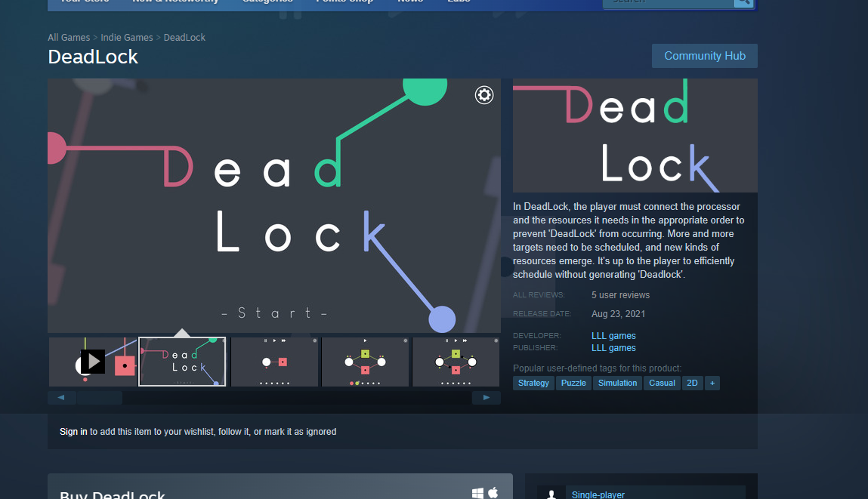Click the main DeadLock screenshot
This screenshot has width=868, height=499.
click(274, 206)
